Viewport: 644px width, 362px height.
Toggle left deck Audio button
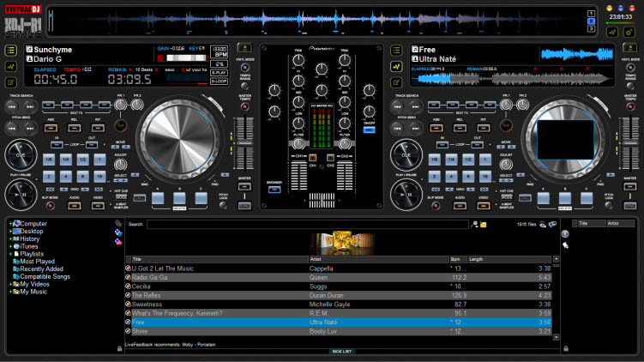click(75, 206)
